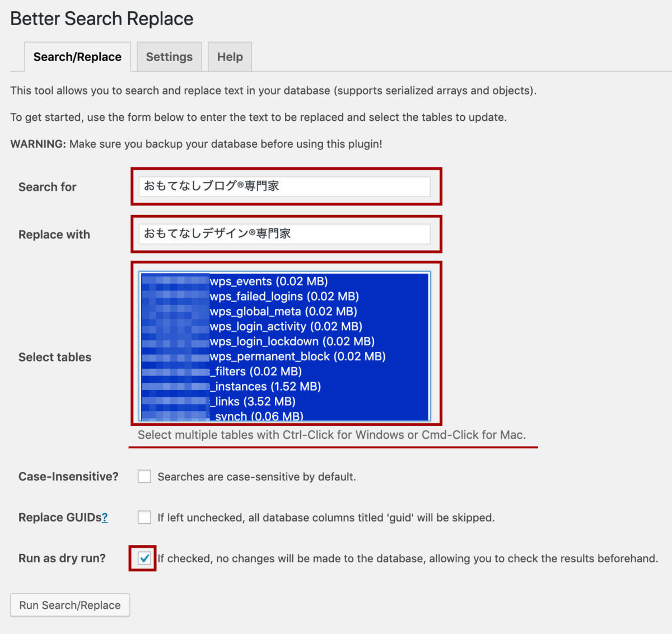The width and height of the screenshot is (672, 634).
Task: Select the _synch (0.06 MB) table
Action: [258, 416]
